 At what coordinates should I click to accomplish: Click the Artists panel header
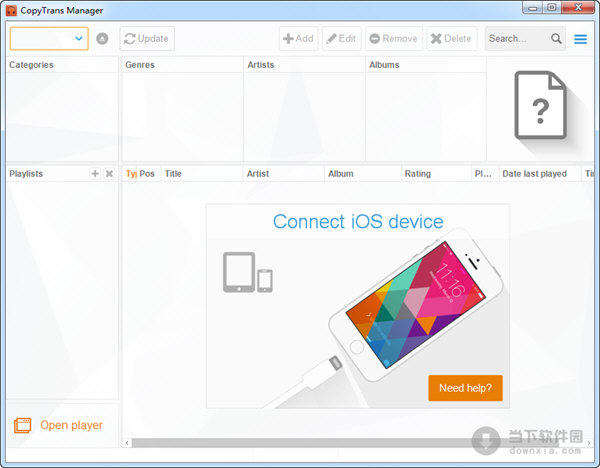pyautogui.click(x=304, y=65)
